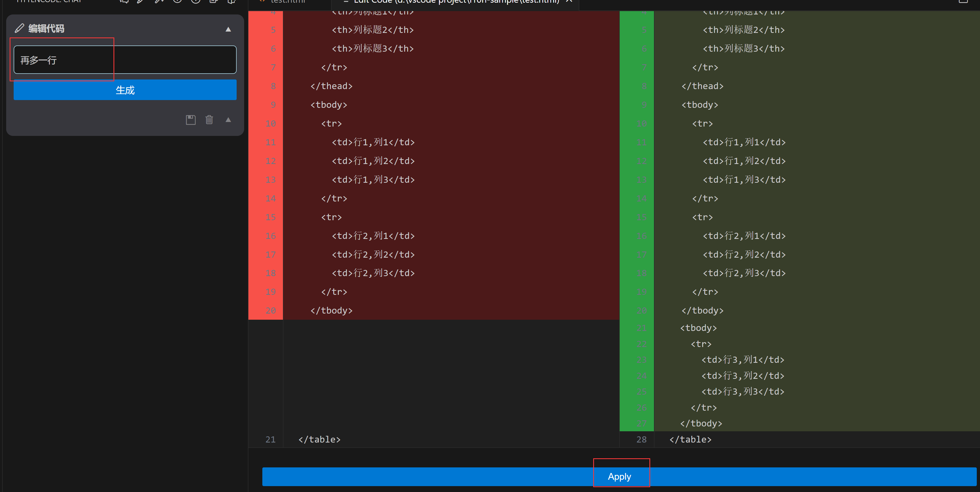Select the pencil edit icon in the toolbar
980x492 pixels.
tap(140, 2)
